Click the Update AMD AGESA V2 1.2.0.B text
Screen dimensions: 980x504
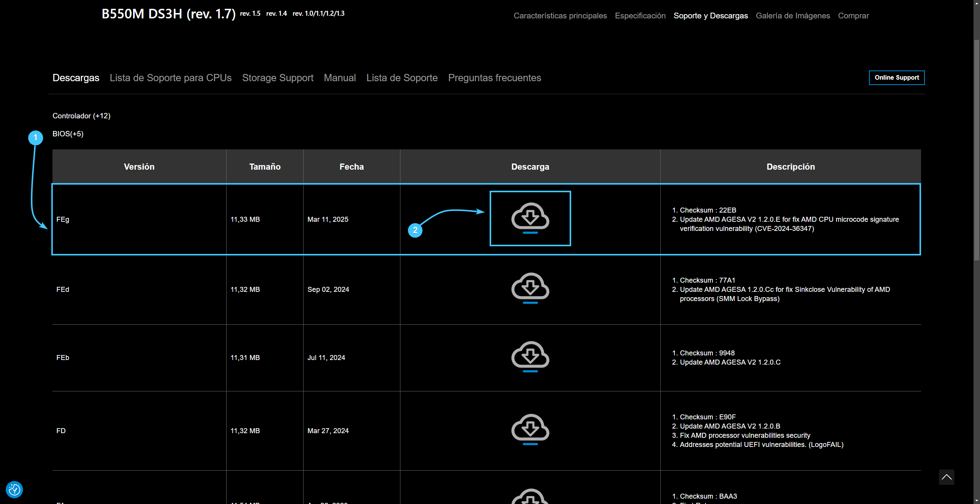[730, 426]
